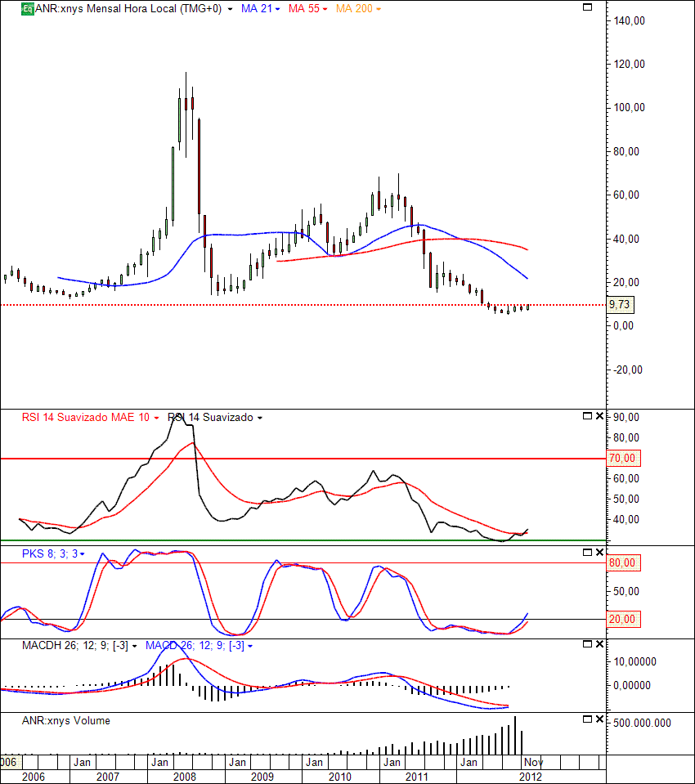
Task: Click the 2008 year on time axis
Action: click(185, 777)
